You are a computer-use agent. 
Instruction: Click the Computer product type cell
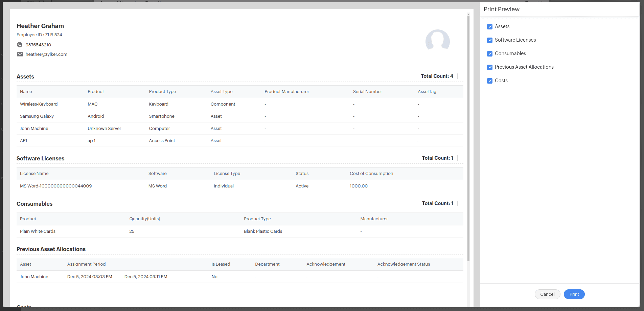(x=159, y=128)
